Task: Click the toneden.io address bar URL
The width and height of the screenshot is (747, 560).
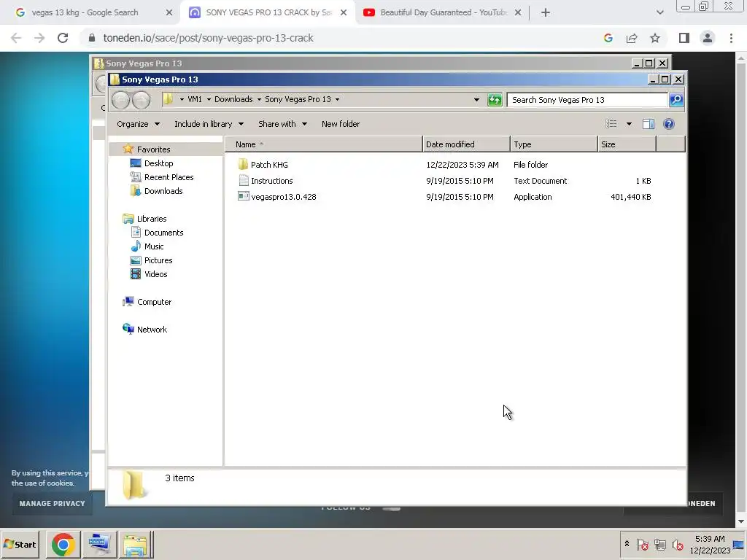Action: 208,38
